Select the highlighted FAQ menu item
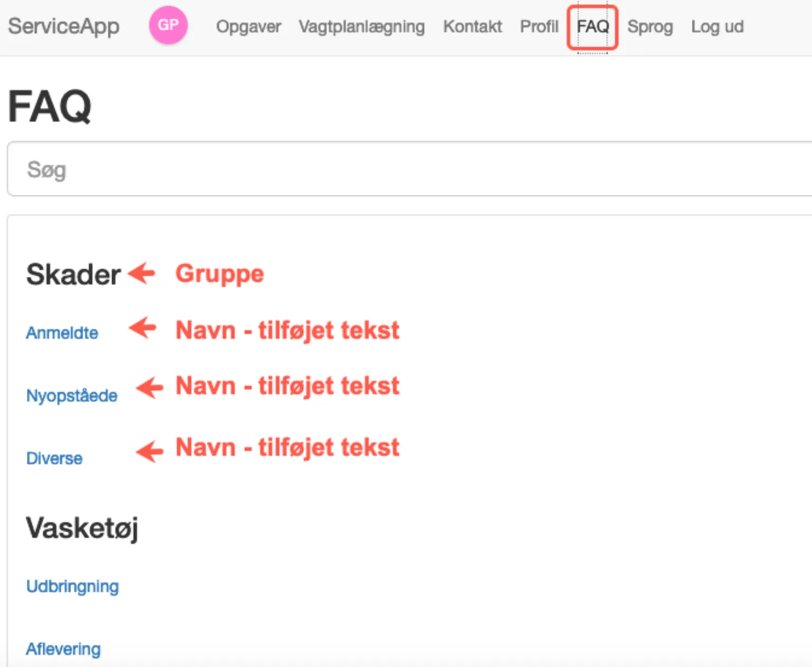The width and height of the screenshot is (812, 667). click(x=592, y=26)
